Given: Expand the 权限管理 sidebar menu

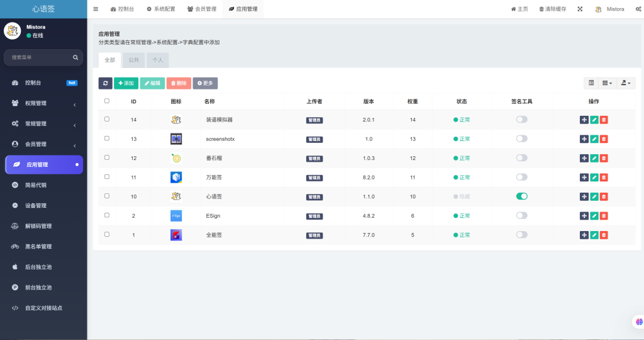Looking at the screenshot, I should tap(44, 103).
